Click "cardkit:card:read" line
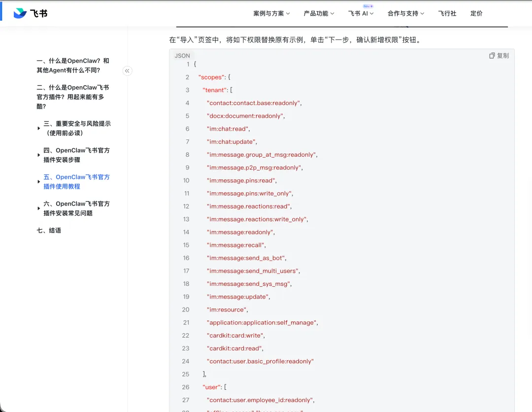This screenshot has height=412, width=532. (x=235, y=348)
